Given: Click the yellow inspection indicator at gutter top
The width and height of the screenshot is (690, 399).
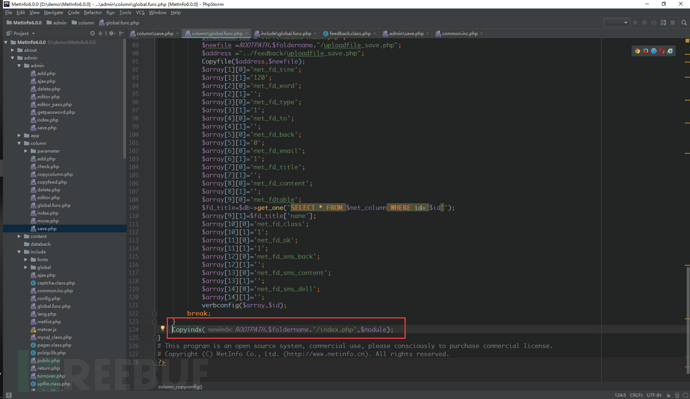Looking at the screenshot, I should point(687,41).
